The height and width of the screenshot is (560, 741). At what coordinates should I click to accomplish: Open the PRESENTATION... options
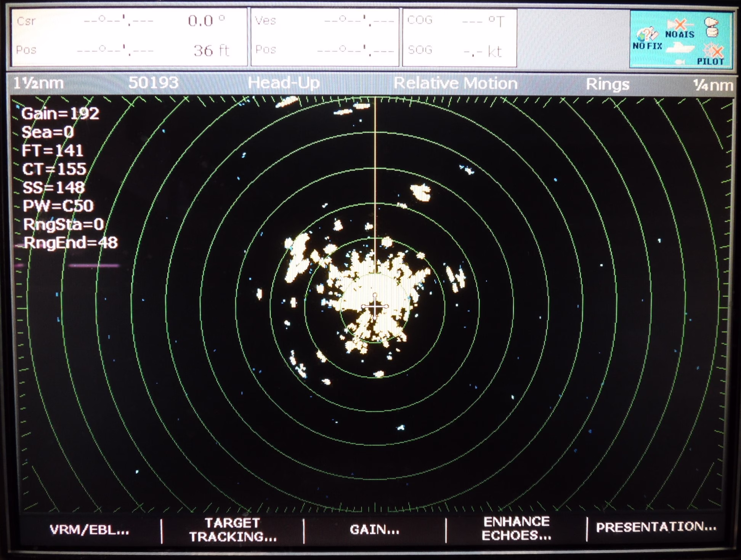coord(656,527)
